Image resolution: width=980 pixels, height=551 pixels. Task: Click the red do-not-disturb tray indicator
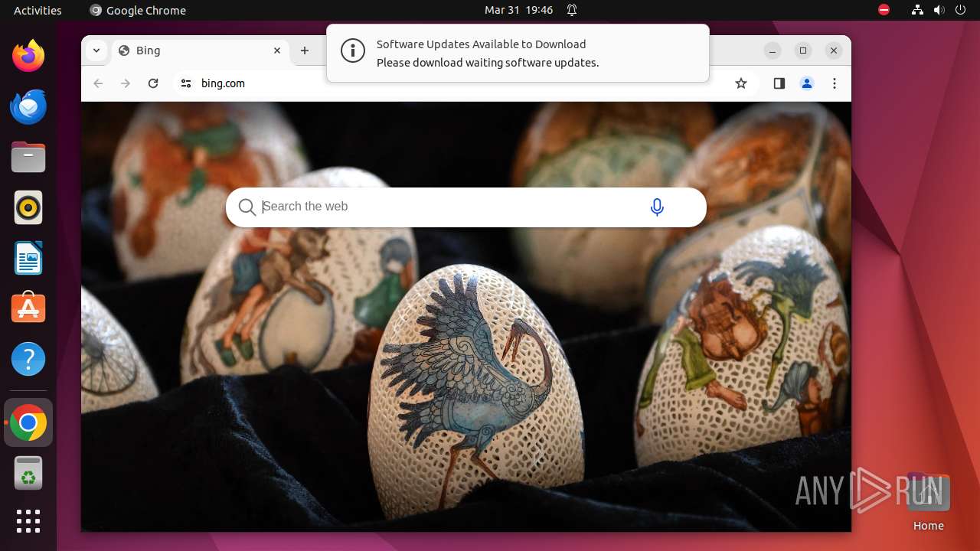(x=884, y=10)
